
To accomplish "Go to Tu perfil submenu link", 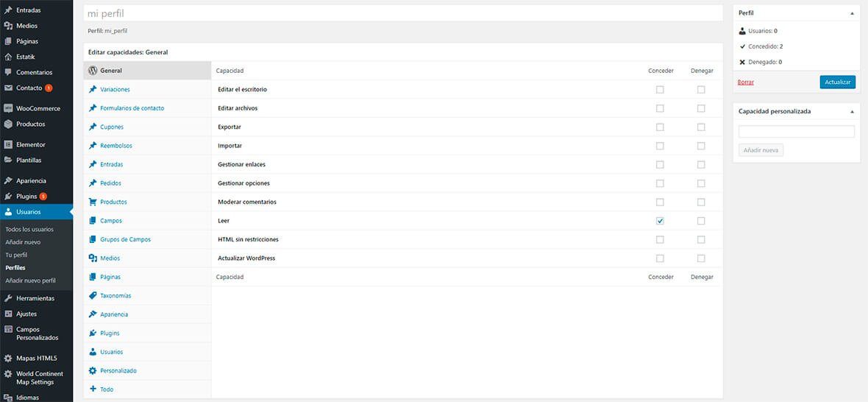I will click(16, 255).
